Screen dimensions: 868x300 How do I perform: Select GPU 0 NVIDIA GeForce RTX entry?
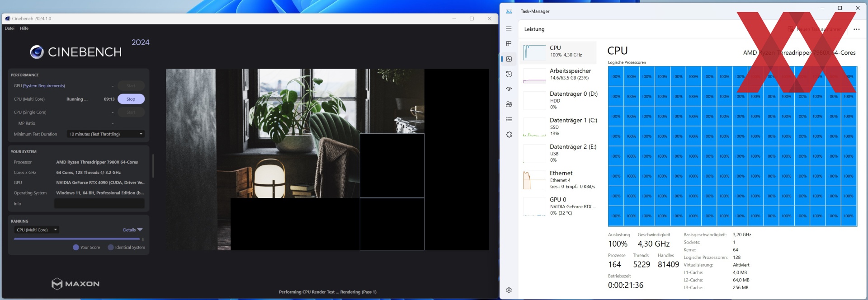pos(558,206)
